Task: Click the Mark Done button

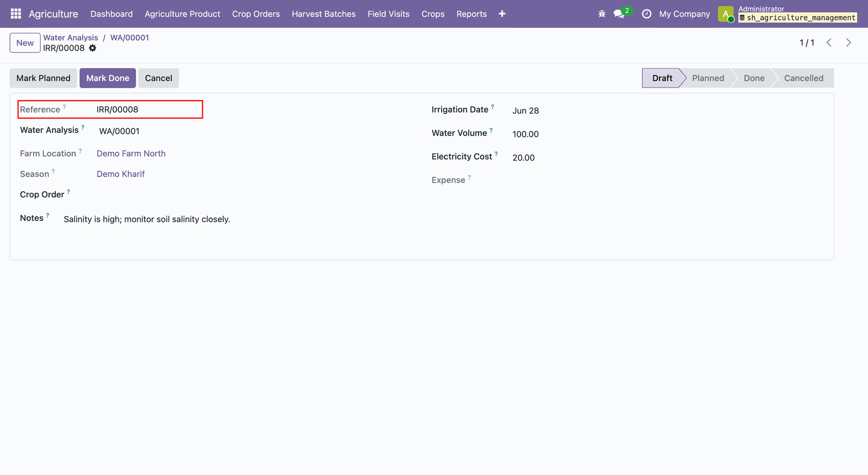Action: [x=108, y=78]
